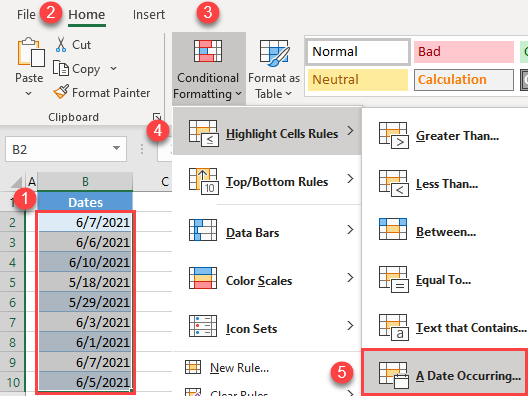Expand the Icon Sets submenu arrow
The image size is (528, 396).
pos(350,325)
